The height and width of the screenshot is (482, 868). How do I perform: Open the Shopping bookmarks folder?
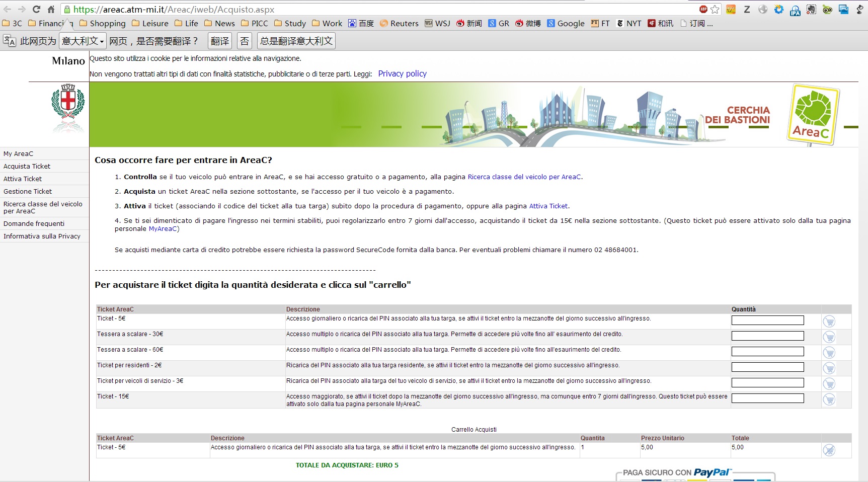click(103, 23)
